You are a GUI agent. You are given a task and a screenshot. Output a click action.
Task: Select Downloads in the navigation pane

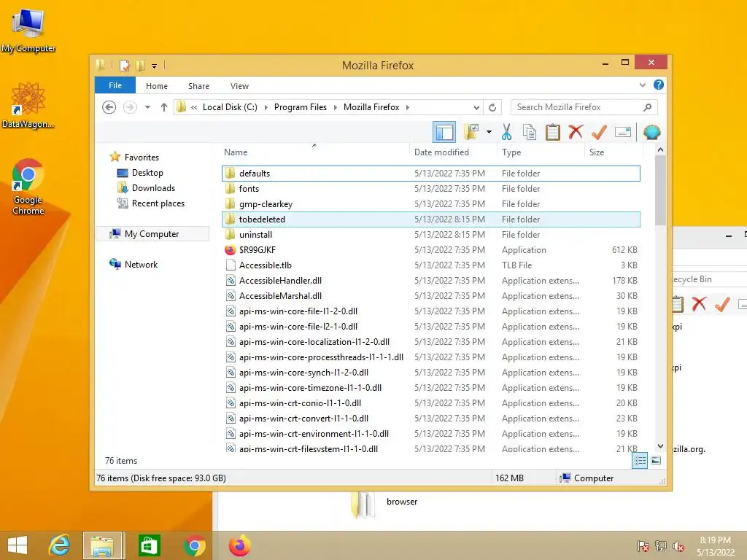click(x=153, y=188)
